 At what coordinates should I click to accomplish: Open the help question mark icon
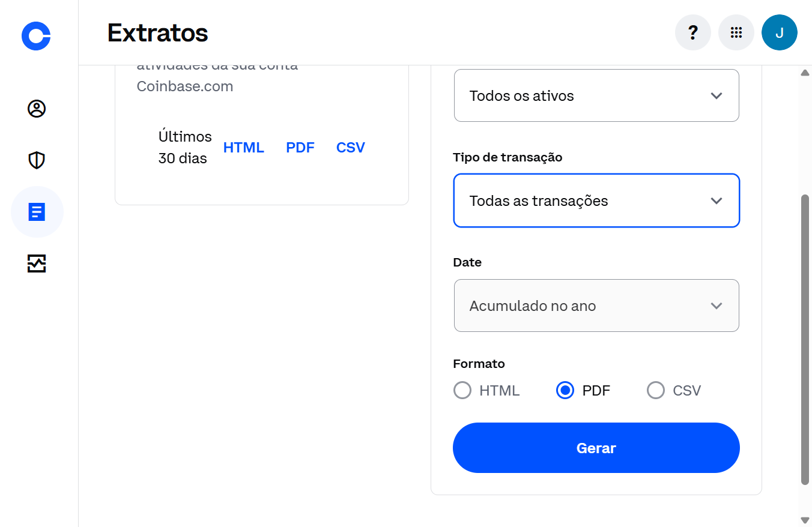pyautogui.click(x=693, y=32)
